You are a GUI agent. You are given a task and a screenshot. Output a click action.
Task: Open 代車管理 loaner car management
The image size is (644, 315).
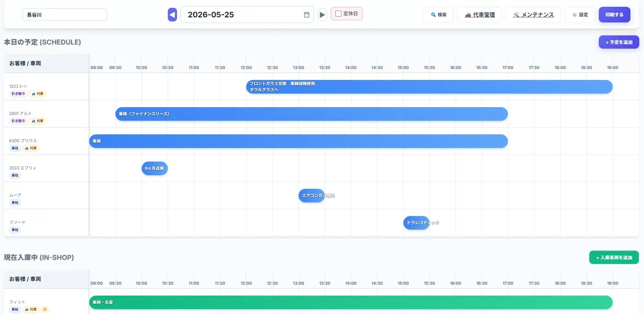pos(479,15)
